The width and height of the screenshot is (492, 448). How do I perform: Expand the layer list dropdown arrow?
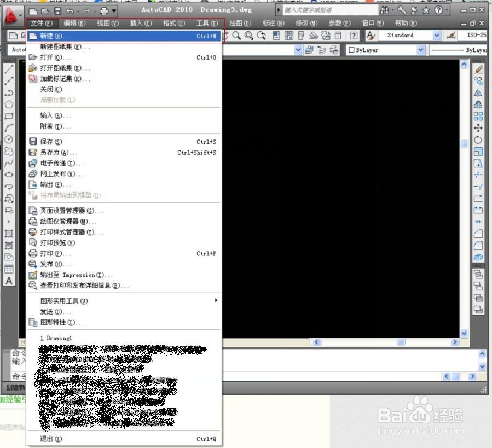coord(298,50)
